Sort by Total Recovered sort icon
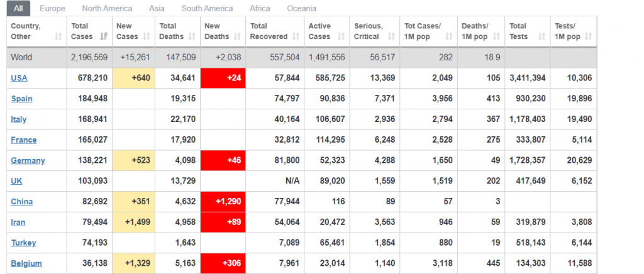The image size is (644, 274). pos(294,36)
